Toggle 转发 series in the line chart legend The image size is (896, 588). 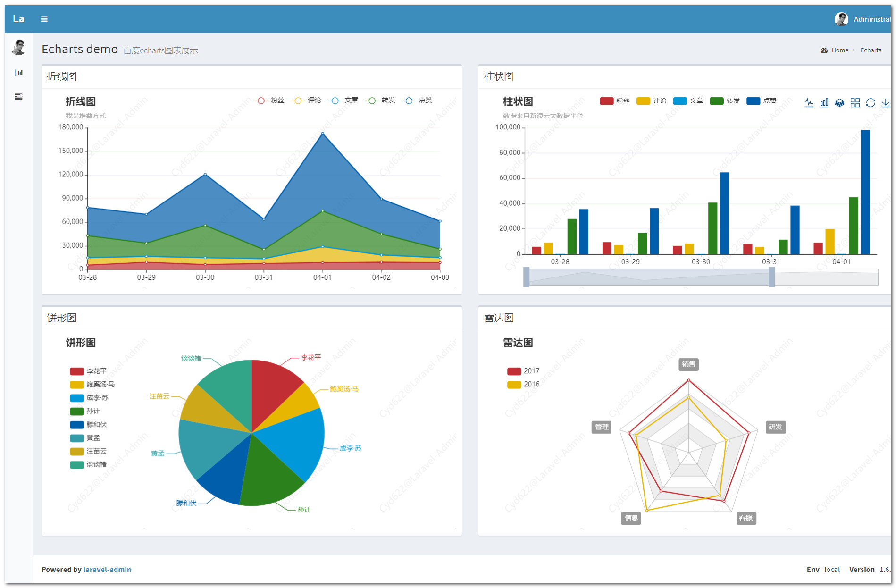click(380, 101)
